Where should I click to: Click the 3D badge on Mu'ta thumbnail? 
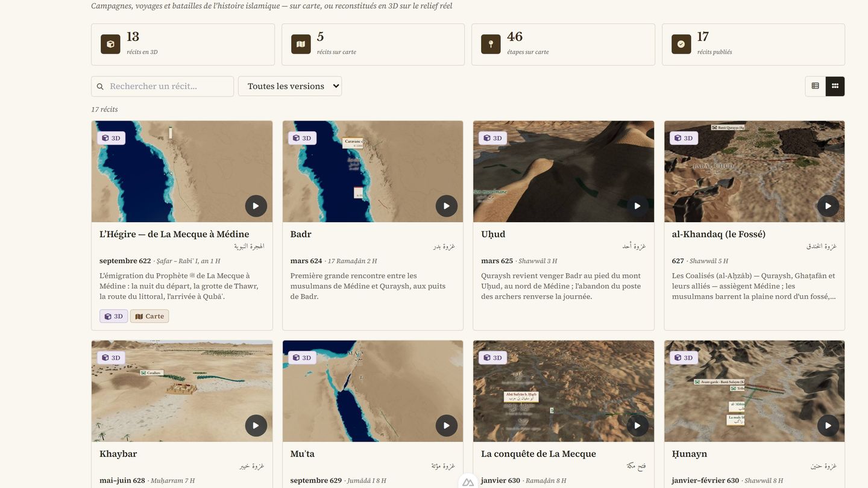(302, 358)
